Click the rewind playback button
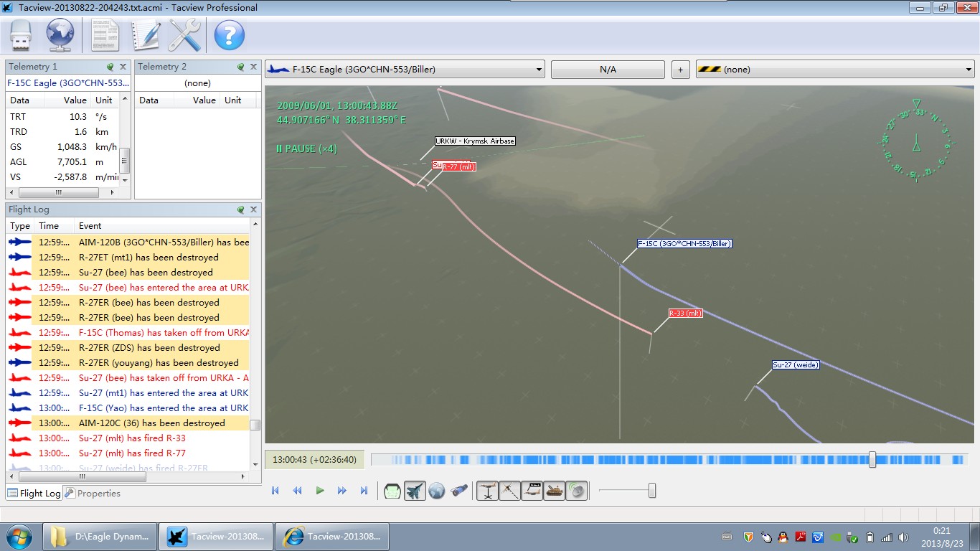Viewport: 980px width, 551px height. (297, 491)
